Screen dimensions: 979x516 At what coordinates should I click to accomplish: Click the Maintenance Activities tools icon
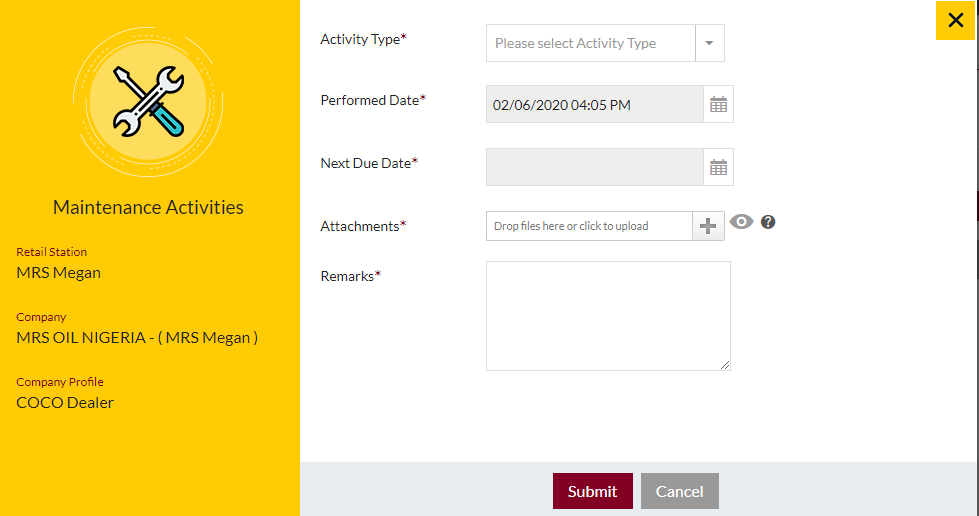(x=149, y=102)
